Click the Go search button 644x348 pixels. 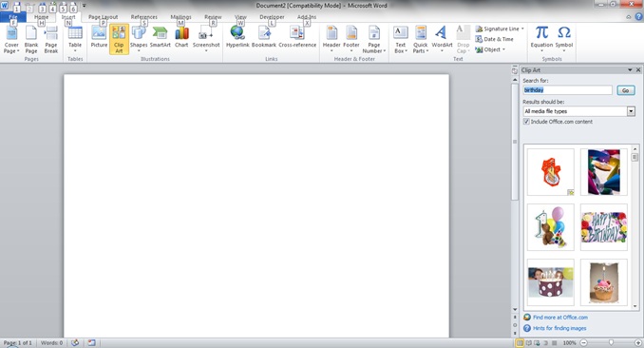[x=626, y=90]
